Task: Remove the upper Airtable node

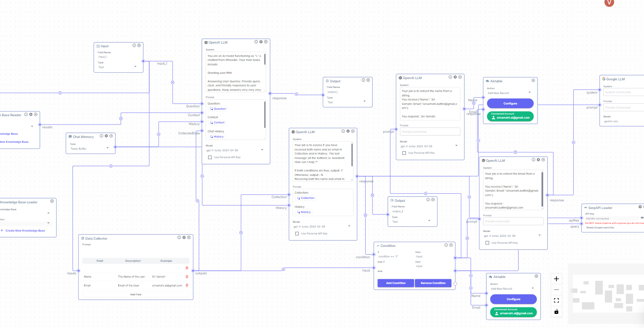Action: point(533,80)
